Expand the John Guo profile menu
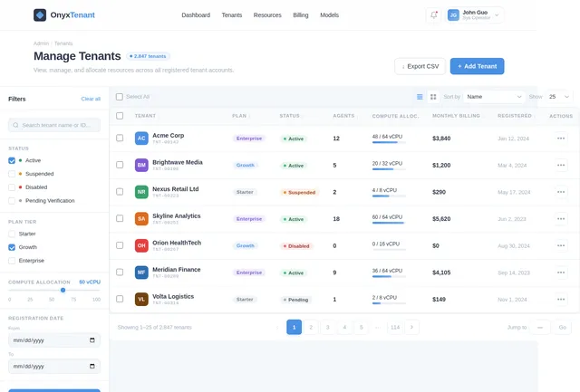The width and height of the screenshot is (580, 392). click(477, 14)
